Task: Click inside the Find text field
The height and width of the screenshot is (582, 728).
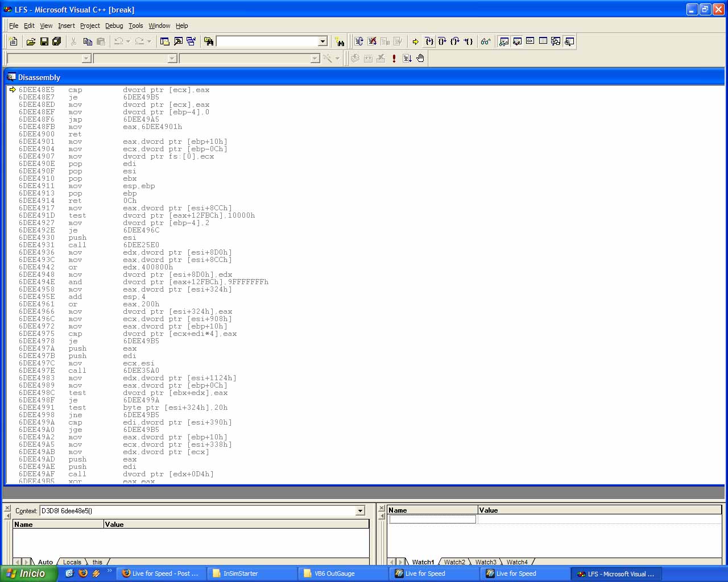Action: point(267,41)
